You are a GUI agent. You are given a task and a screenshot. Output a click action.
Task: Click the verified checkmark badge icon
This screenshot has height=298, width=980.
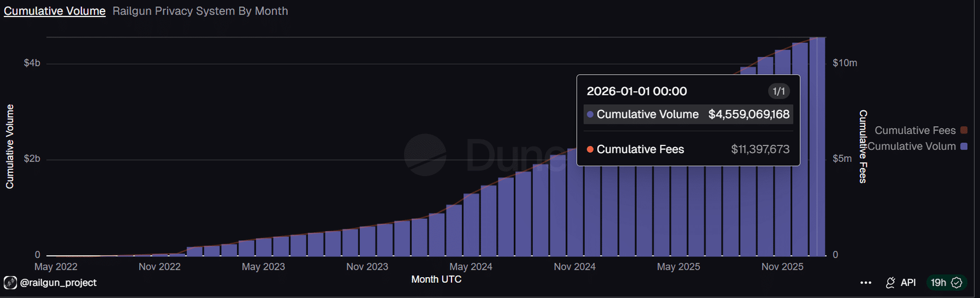pos(957,283)
